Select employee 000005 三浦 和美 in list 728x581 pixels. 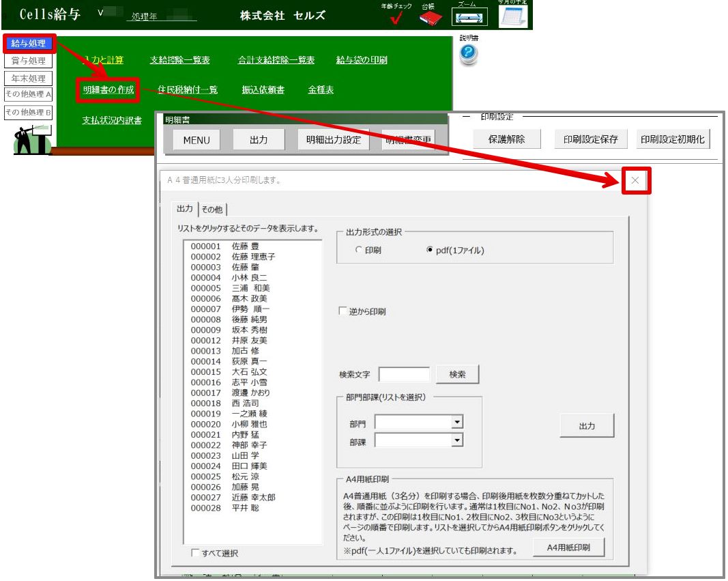pos(229,288)
